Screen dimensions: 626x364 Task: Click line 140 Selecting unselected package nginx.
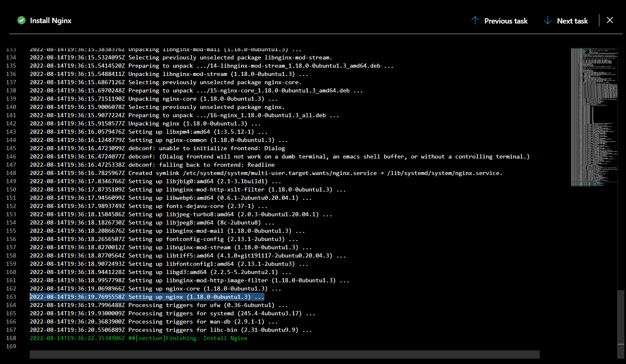coord(157,107)
